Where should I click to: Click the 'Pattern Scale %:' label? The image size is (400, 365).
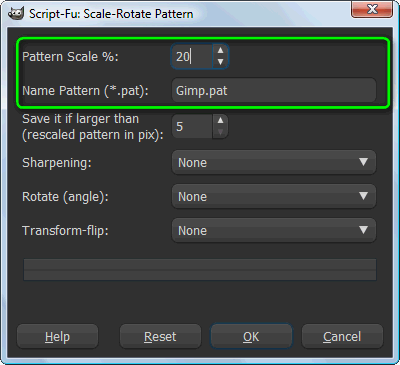point(70,57)
